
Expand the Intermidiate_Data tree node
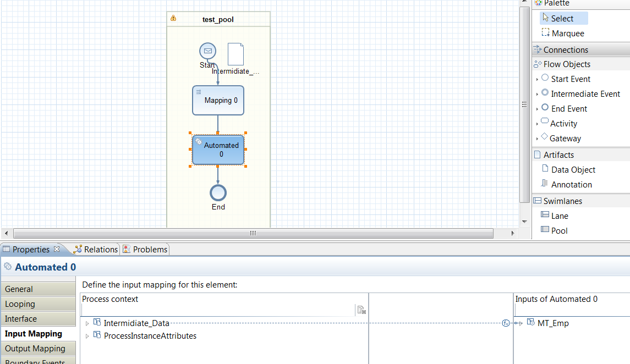click(87, 323)
